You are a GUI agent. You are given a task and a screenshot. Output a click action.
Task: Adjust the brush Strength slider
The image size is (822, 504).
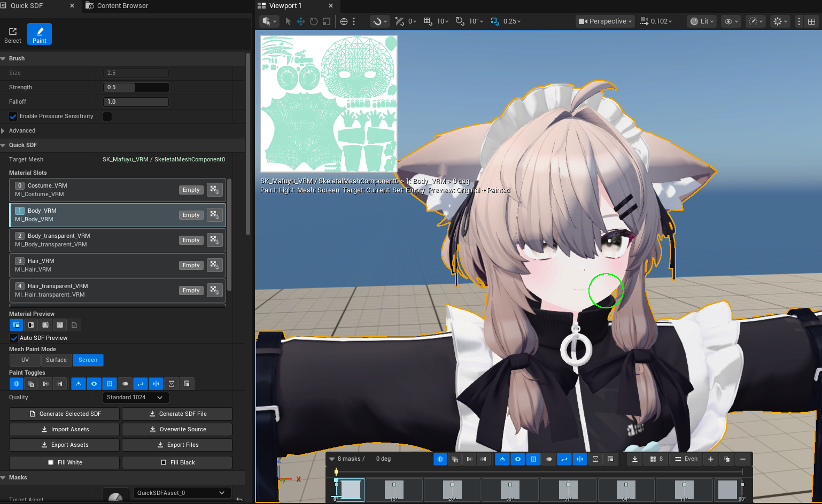[136, 88]
